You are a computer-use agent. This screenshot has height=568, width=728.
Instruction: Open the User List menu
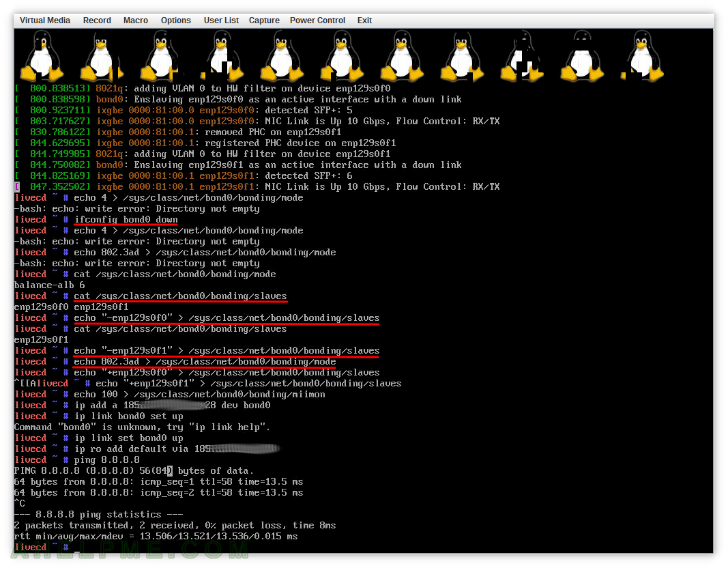(221, 20)
